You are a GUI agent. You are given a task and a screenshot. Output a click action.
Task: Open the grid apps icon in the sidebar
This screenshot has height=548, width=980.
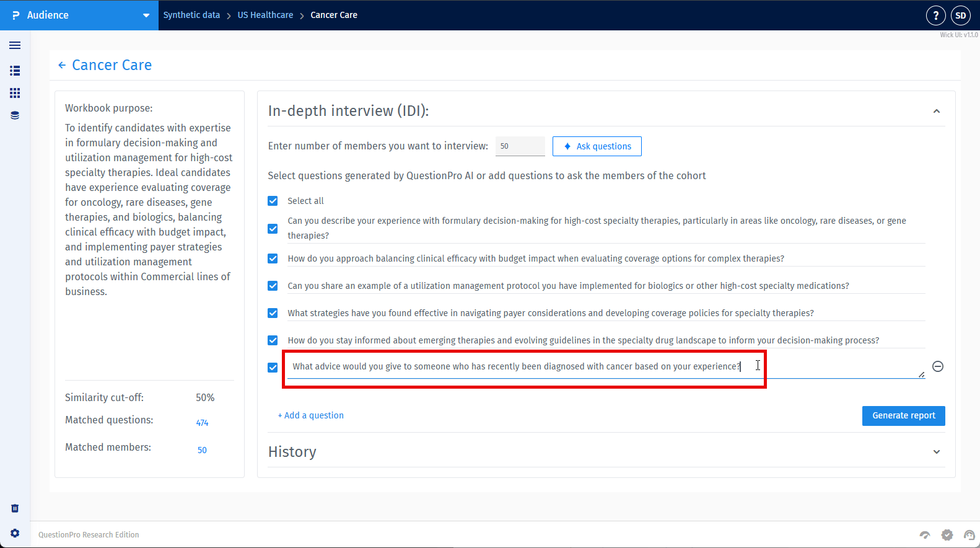click(15, 93)
